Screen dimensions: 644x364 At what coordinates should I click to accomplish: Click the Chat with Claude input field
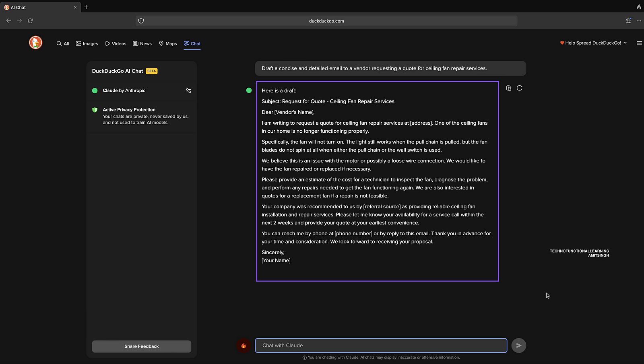[381, 345]
